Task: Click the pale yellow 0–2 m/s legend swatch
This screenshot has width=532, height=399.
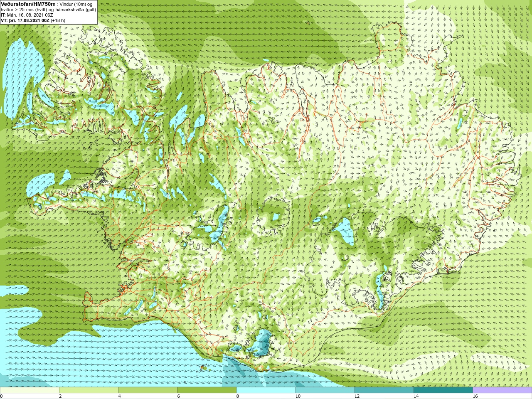Action: click(30, 390)
